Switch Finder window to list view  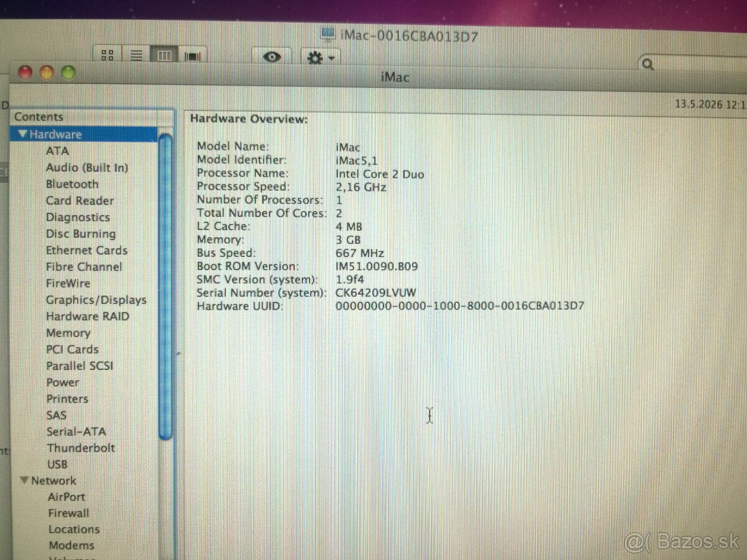tap(136, 55)
